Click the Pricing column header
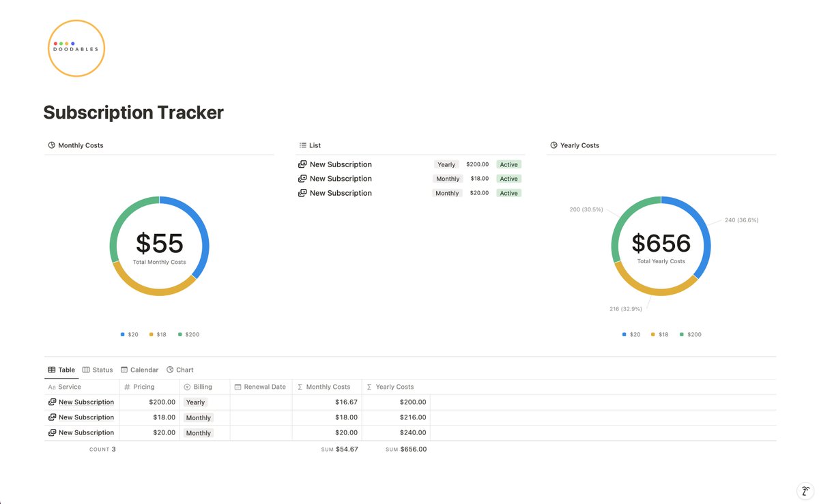Image resolution: width=819 pixels, height=504 pixels. point(149,387)
